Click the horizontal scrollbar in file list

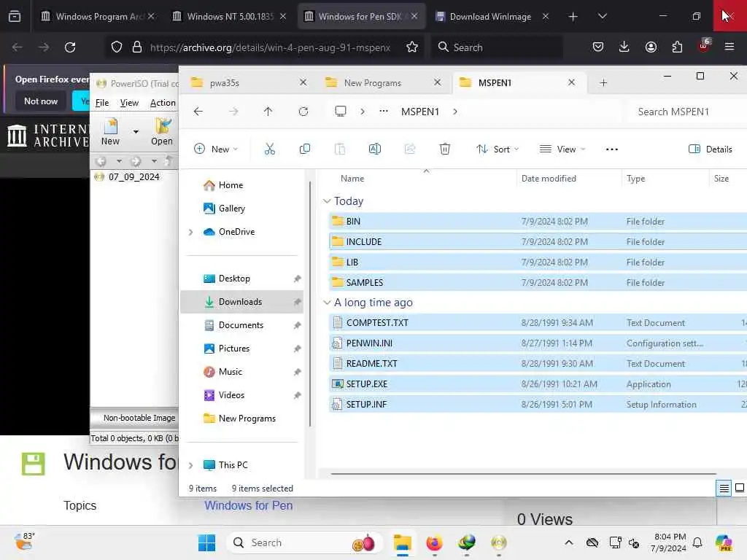[523, 474]
